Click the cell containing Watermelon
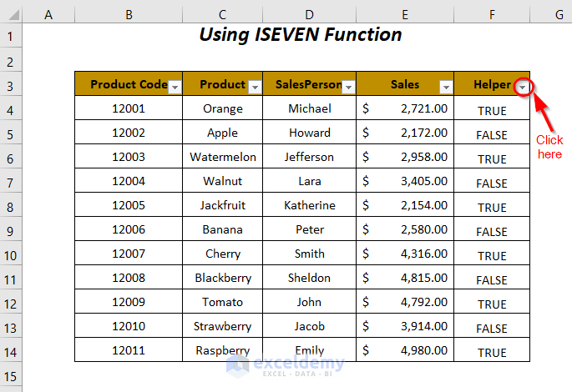The height and width of the screenshot is (392, 572). 223,157
